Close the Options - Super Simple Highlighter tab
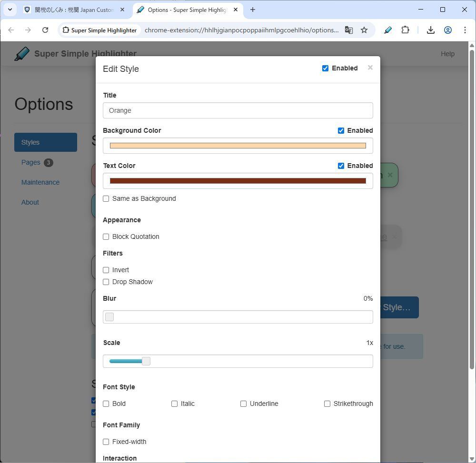 coord(236,10)
